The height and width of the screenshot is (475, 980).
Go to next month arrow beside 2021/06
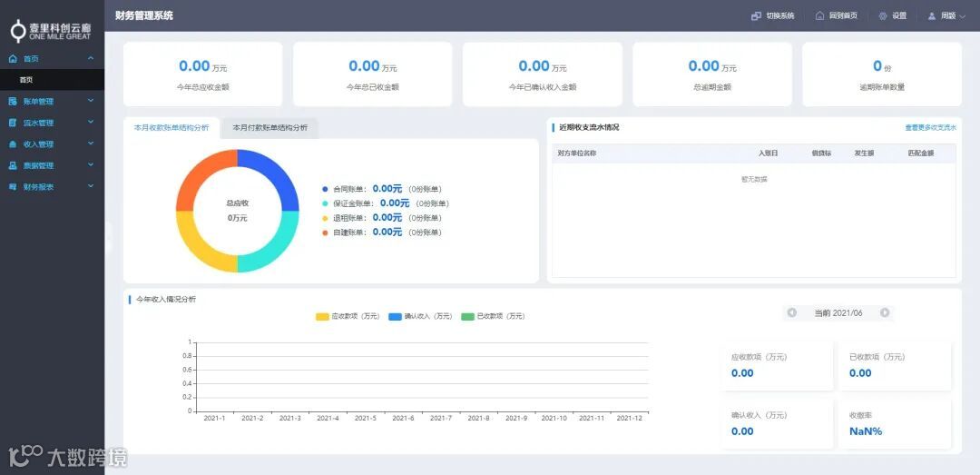pyautogui.click(x=885, y=312)
